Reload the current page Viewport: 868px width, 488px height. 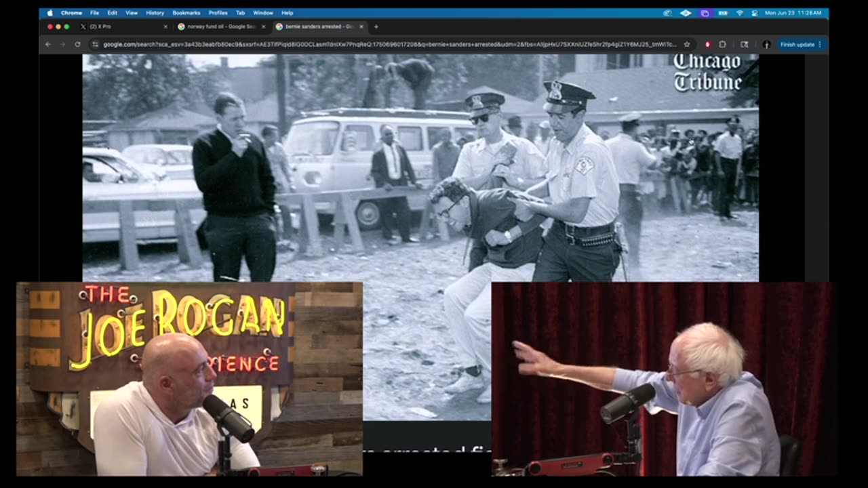tap(77, 44)
